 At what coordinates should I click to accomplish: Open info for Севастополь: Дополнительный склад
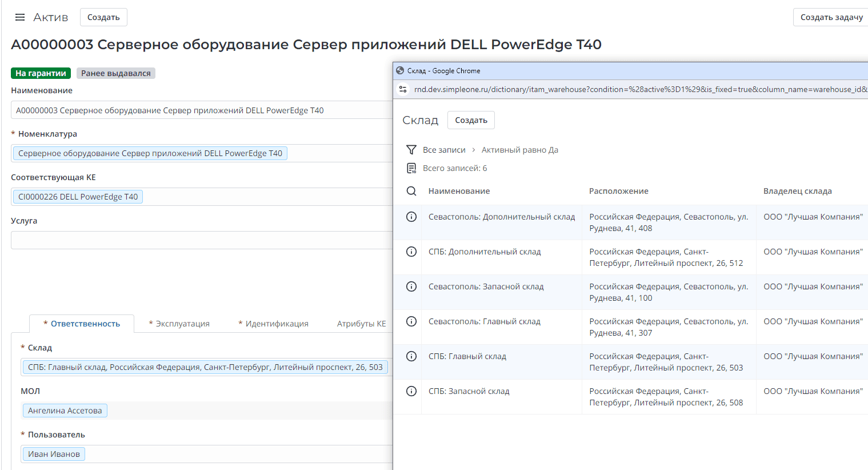pos(411,217)
